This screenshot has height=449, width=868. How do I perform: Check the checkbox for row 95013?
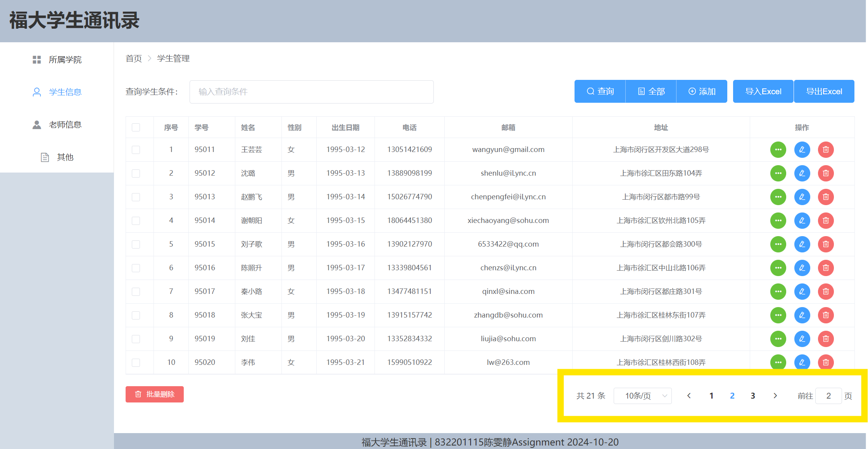click(136, 197)
